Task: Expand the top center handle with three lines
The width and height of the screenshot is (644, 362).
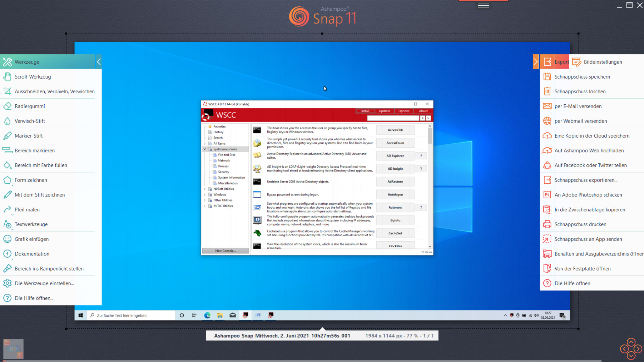Action: [483, 5]
